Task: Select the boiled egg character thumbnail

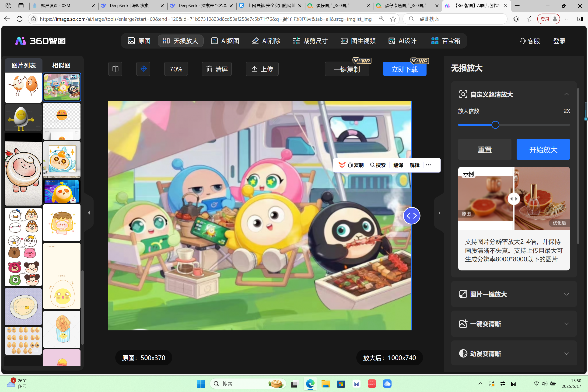Action: 23,118
